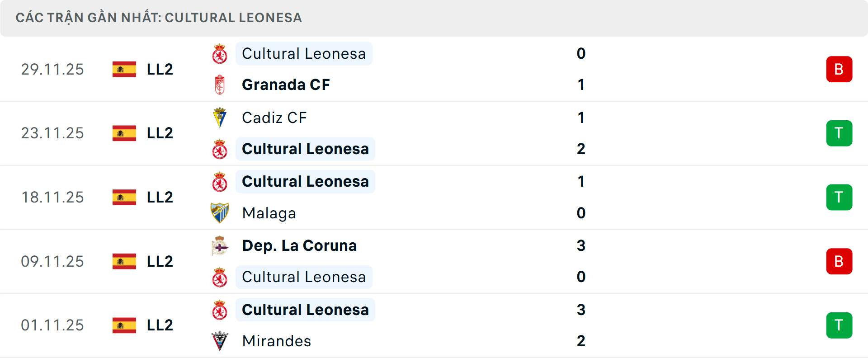Viewport: 868px width, 358px height.
Task: Click the red B result indicator on 09.11.25
Action: (x=839, y=261)
